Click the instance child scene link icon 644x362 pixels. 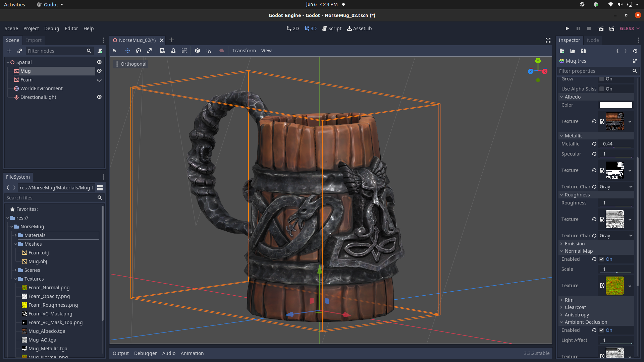[20, 51]
